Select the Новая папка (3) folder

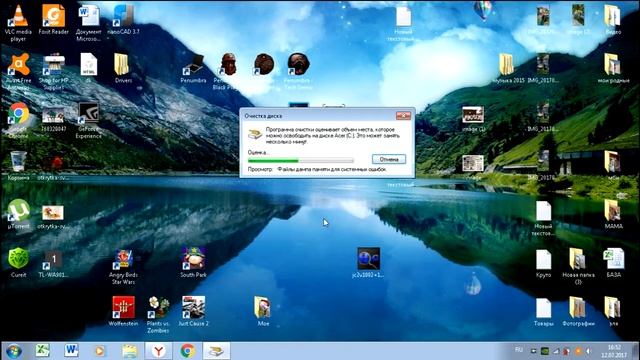click(x=578, y=267)
